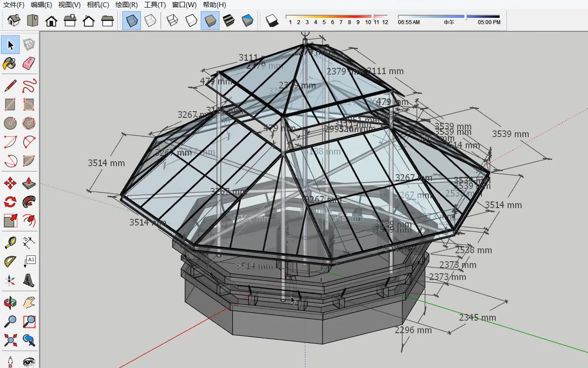Image resolution: width=588 pixels, height=368 pixels.
Task: Pick the pink Eraser tool
Action: tap(29, 63)
